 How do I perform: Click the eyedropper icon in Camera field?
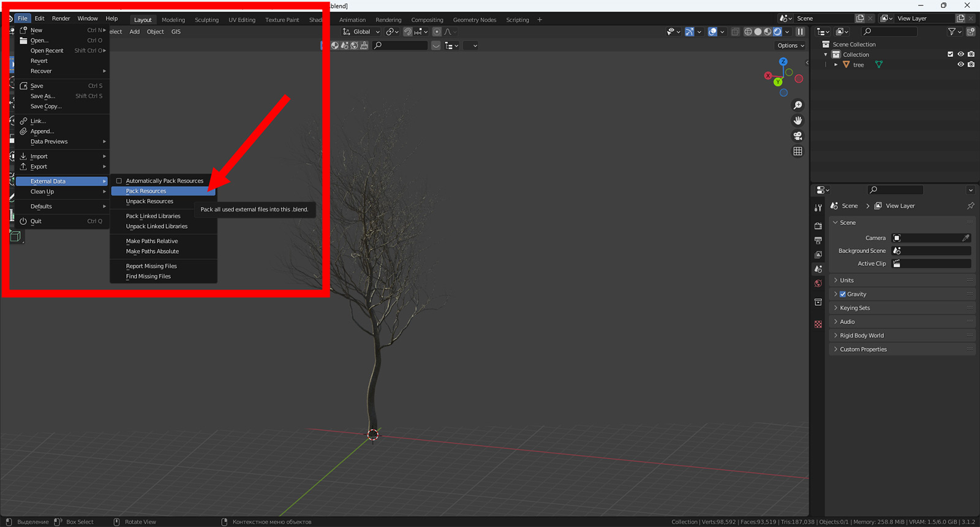pos(966,238)
